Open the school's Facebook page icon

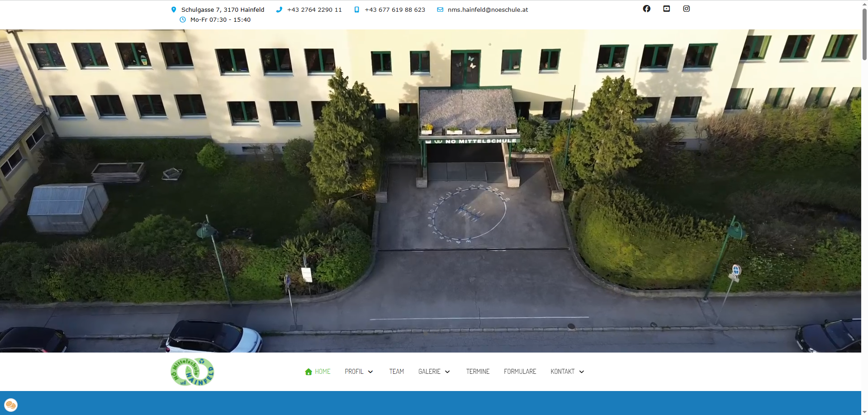(646, 9)
